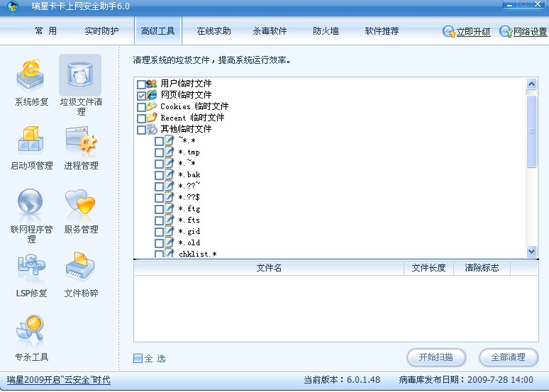Image resolution: width=549 pixels, height=392 pixels.
Task: Select the 垃圾文件清理 trash can icon
Action: click(x=80, y=74)
